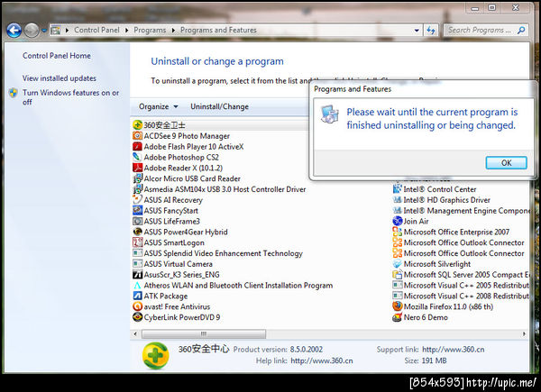Click the ASUS AI Recovery icon

(138, 200)
